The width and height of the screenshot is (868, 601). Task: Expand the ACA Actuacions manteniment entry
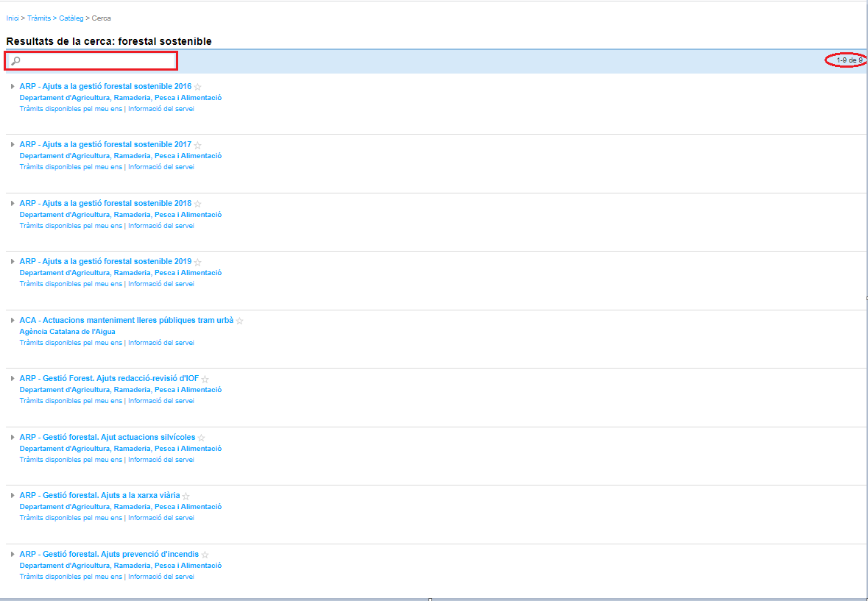pos(13,320)
